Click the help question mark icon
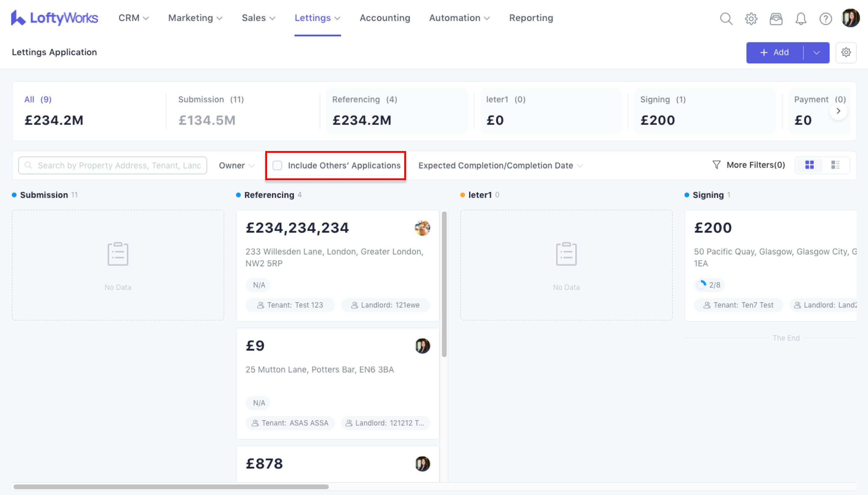 point(826,19)
